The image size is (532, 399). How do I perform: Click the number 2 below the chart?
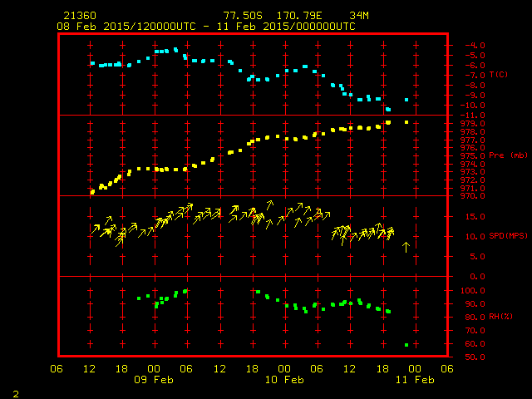pos(16,394)
